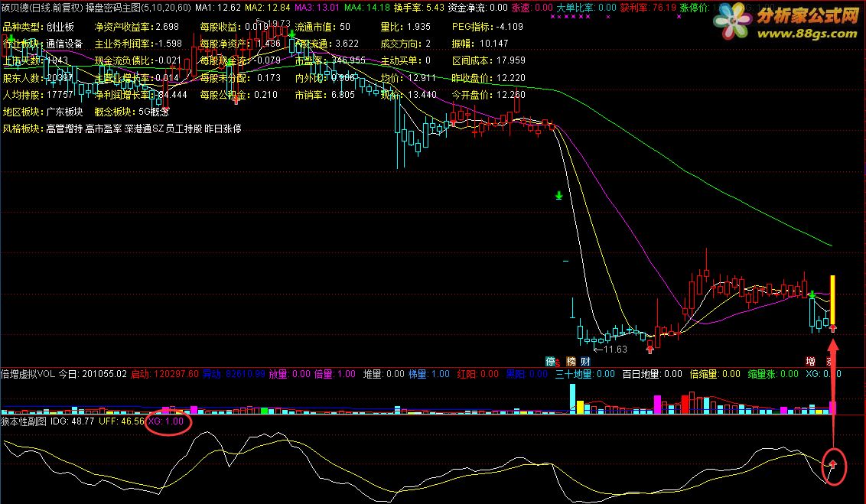The image size is (866, 504).
Task: Click the 榜 info marker below the chart
Action: 571,362
